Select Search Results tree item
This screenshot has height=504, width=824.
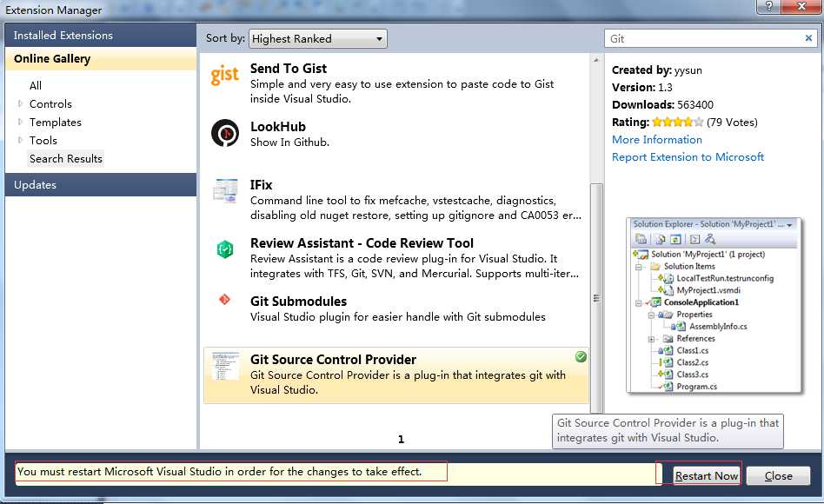pyautogui.click(x=66, y=159)
